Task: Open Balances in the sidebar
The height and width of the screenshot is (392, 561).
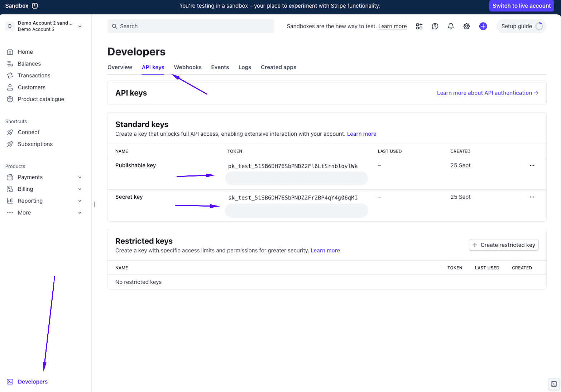Action: coord(29,64)
